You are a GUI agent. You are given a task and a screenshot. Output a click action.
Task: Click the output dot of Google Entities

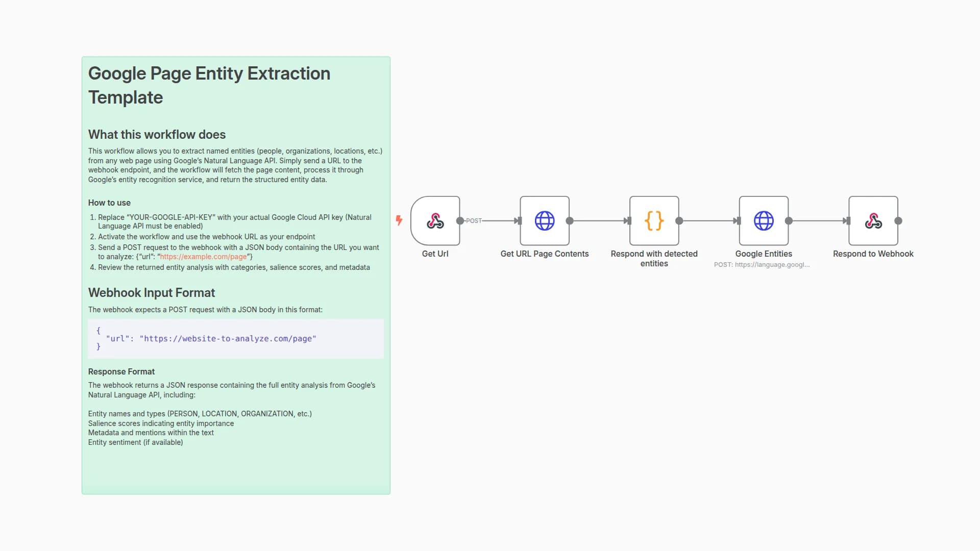788,221
